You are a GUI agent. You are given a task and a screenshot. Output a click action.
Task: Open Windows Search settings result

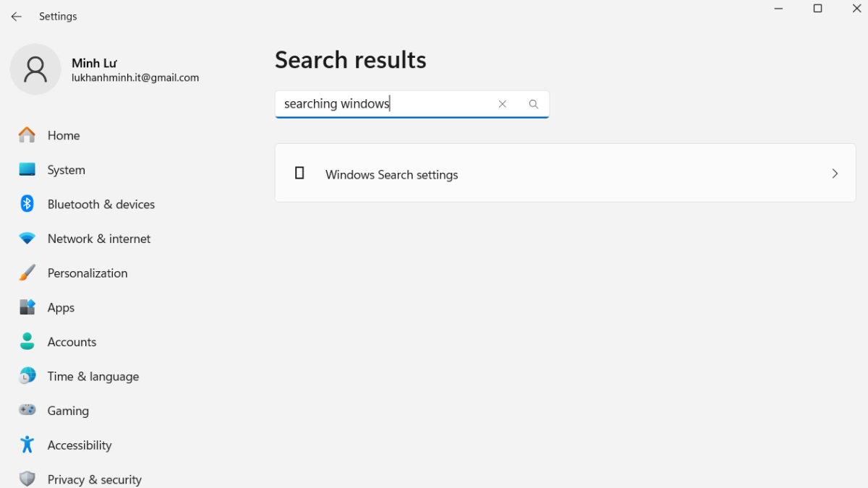point(565,173)
